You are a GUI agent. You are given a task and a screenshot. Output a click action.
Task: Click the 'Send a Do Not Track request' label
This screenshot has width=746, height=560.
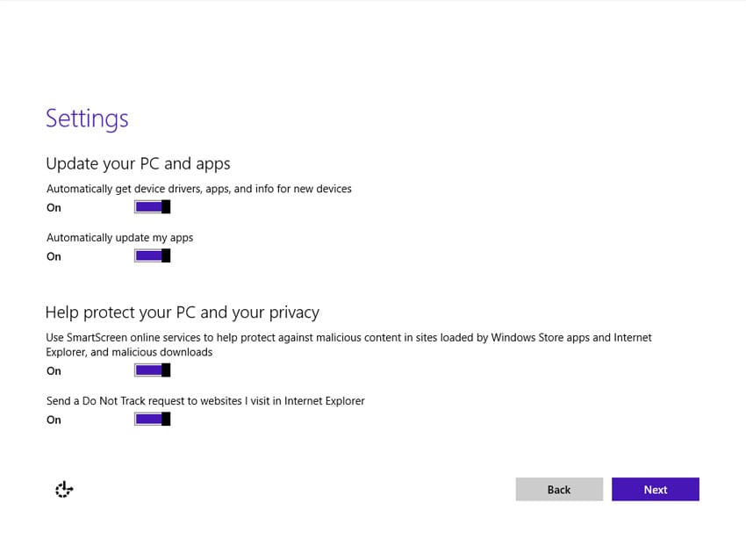coord(204,401)
